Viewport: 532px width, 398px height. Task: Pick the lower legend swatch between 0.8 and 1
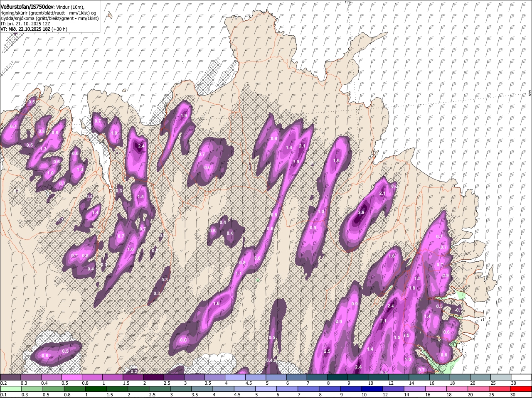tap(75, 389)
